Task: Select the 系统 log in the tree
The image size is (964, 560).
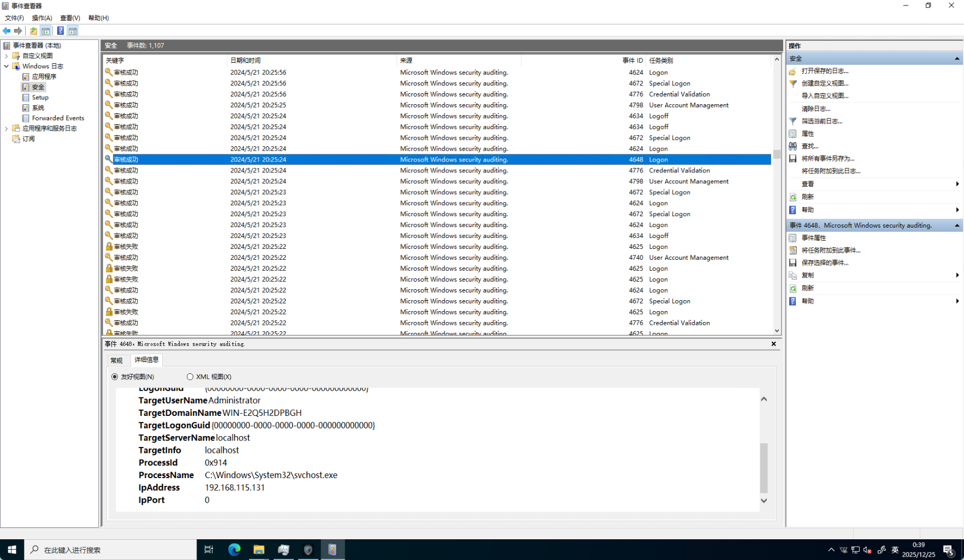Action: [x=38, y=108]
